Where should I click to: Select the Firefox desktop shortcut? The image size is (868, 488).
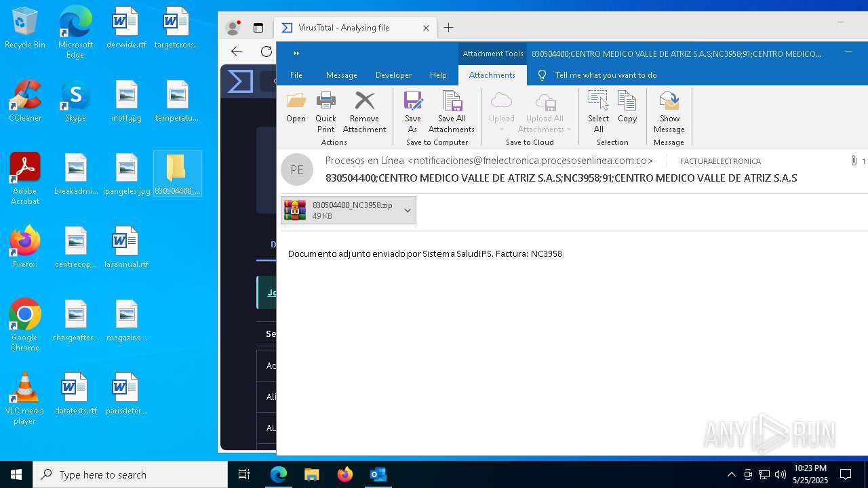coord(25,247)
